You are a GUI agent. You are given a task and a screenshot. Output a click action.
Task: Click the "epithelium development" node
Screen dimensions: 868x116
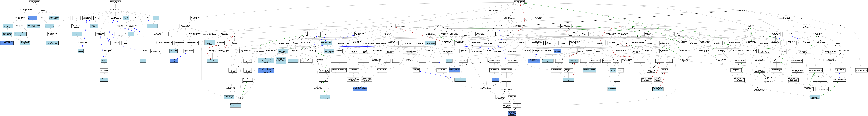(166, 43)
